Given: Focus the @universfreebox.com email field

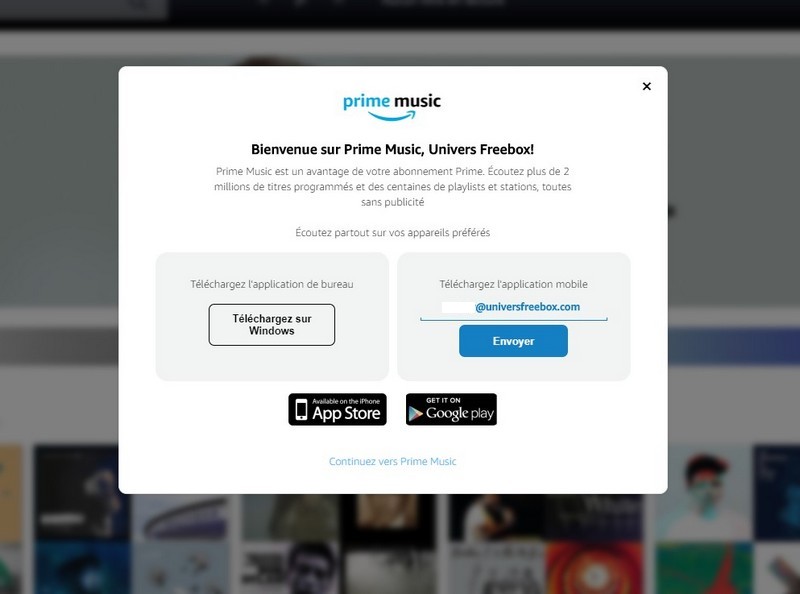Looking at the screenshot, I should (514, 307).
